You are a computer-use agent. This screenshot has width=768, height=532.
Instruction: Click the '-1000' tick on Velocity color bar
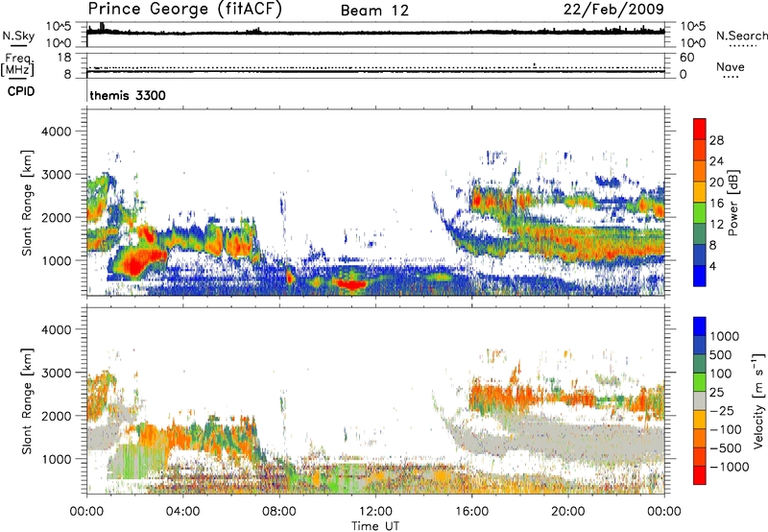pos(730,467)
